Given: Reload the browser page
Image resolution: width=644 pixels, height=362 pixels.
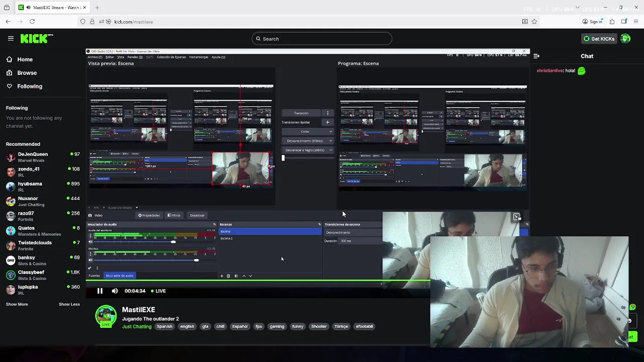Looking at the screenshot, I should coord(32,22).
